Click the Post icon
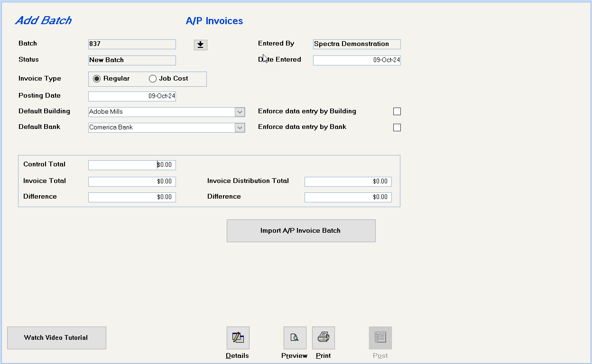 click(x=379, y=337)
